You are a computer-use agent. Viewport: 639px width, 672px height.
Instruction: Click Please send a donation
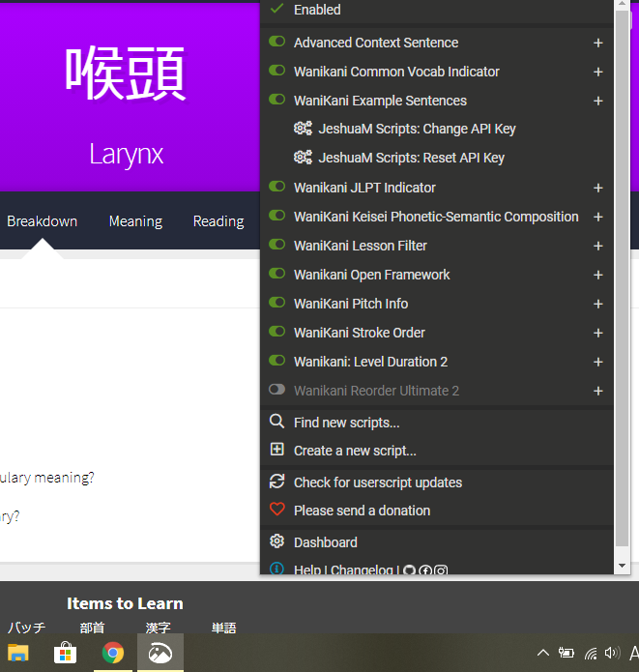(x=362, y=511)
